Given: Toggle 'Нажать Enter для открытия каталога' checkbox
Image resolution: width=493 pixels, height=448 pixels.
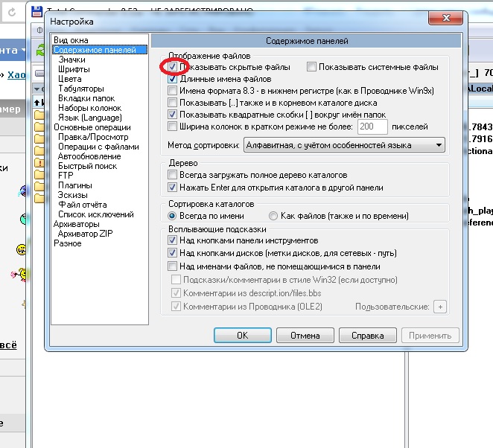Looking at the screenshot, I should (x=172, y=188).
